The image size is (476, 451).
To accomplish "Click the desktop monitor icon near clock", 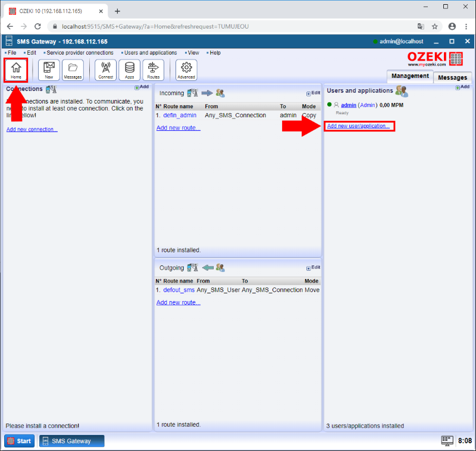I will coord(447,441).
